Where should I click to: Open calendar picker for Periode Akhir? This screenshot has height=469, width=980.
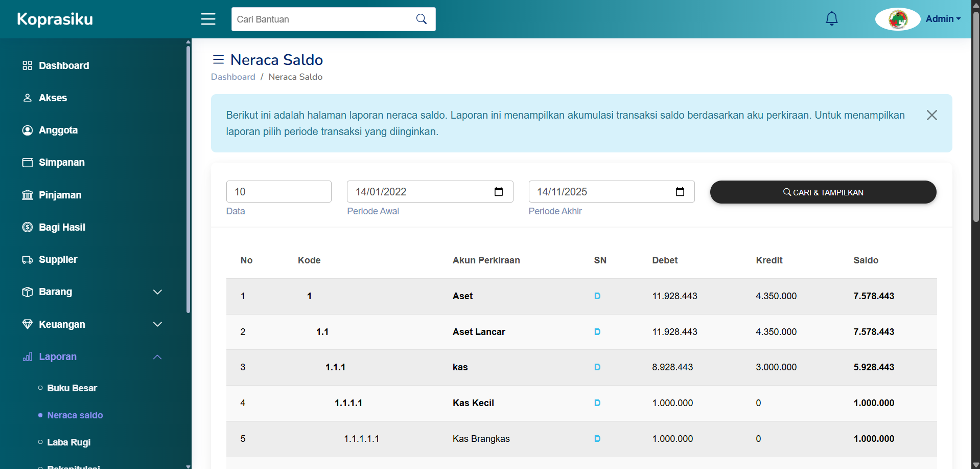680,192
